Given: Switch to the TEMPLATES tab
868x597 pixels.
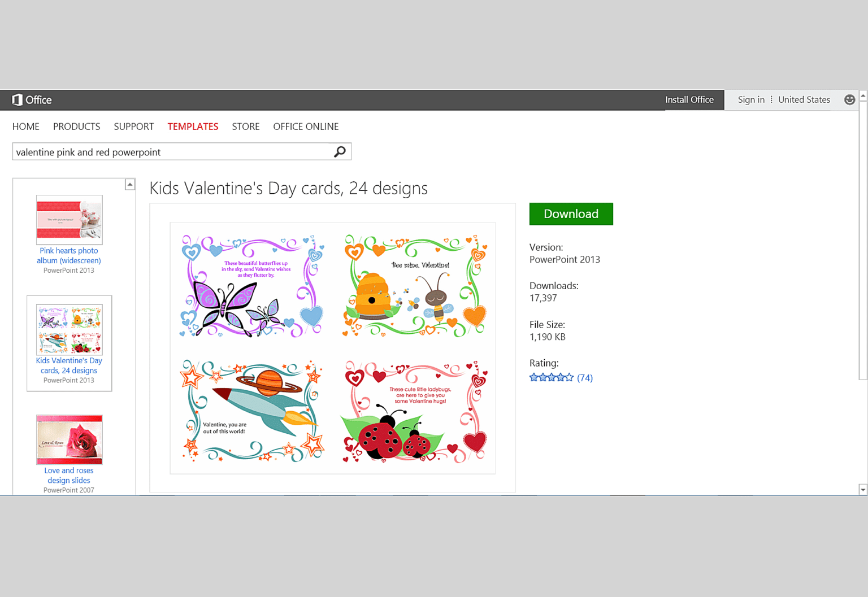Looking at the screenshot, I should tap(193, 127).
